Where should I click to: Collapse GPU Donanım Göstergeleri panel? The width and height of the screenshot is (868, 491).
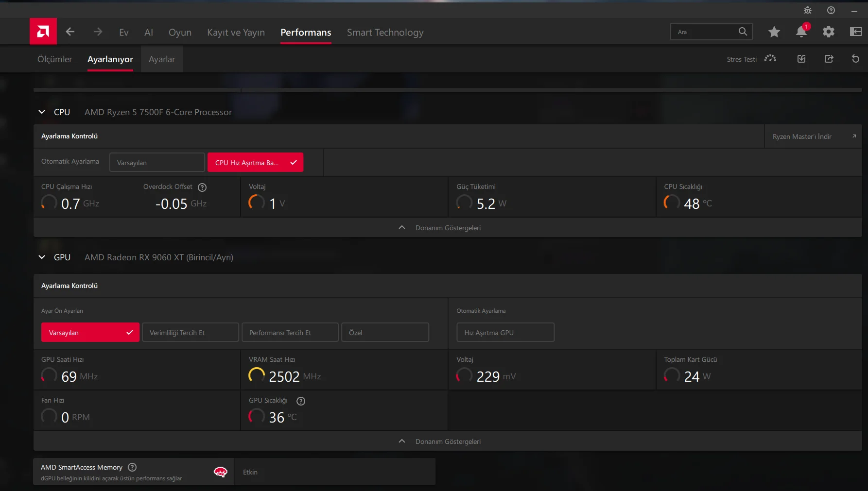[448, 441]
